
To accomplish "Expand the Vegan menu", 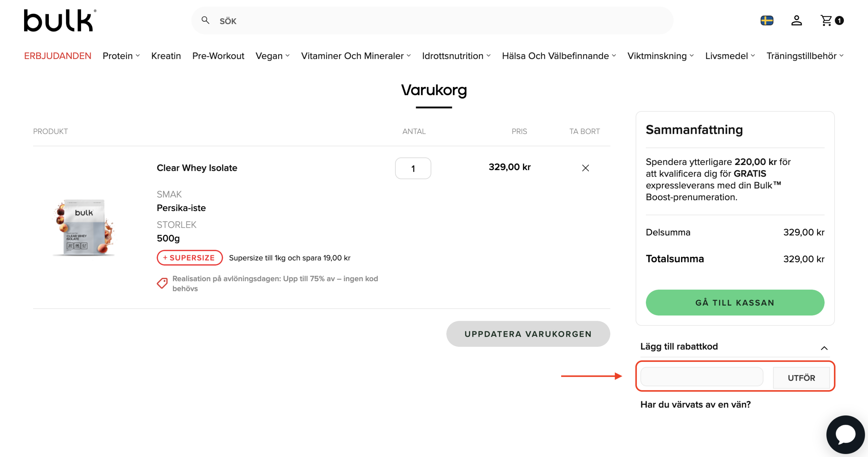I will pos(273,56).
